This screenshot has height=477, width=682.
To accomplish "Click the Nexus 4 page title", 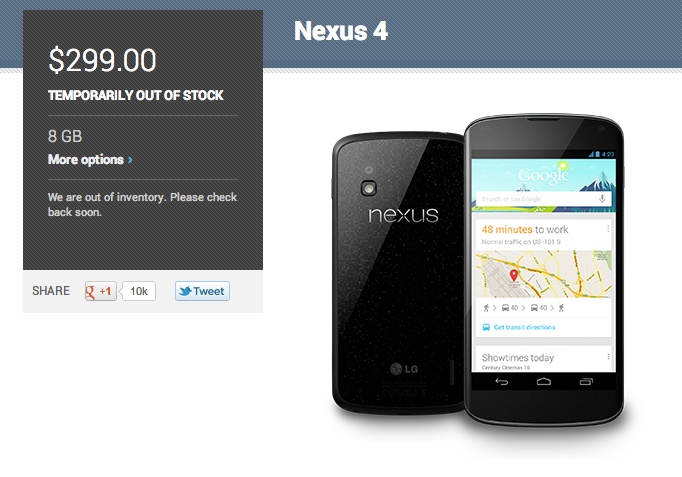I will [341, 31].
